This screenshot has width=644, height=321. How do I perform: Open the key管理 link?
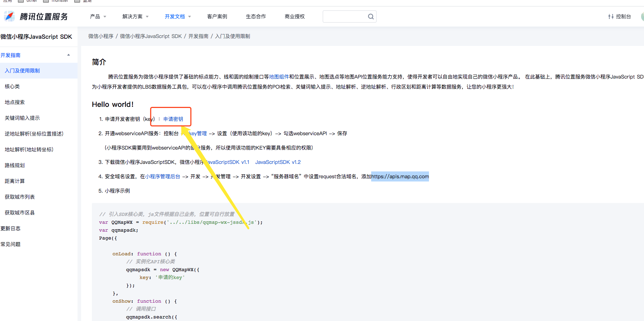coord(197,133)
